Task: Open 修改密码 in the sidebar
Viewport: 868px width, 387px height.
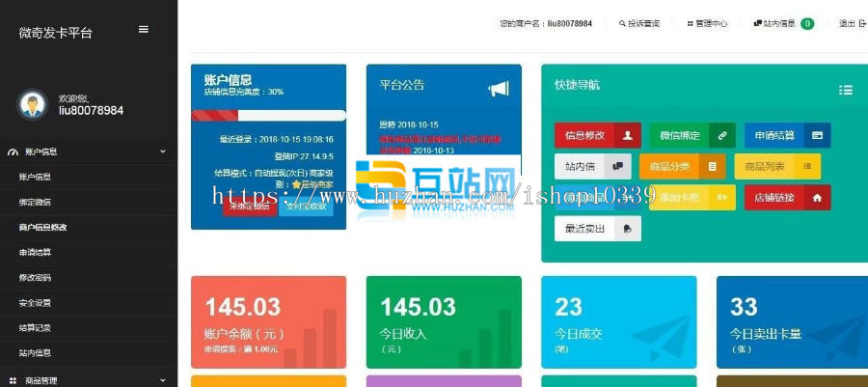Action: [x=35, y=277]
